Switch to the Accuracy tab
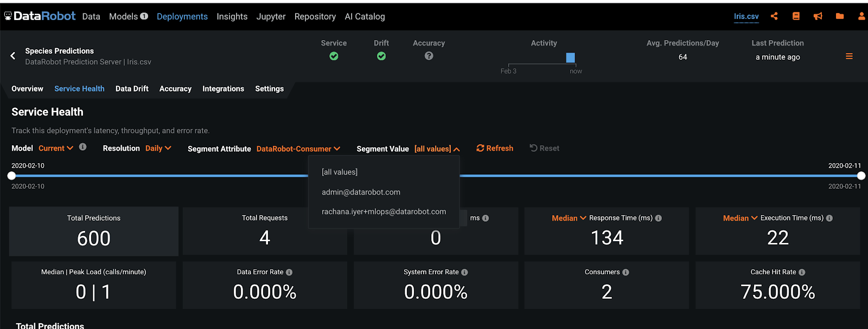 point(175,88)
